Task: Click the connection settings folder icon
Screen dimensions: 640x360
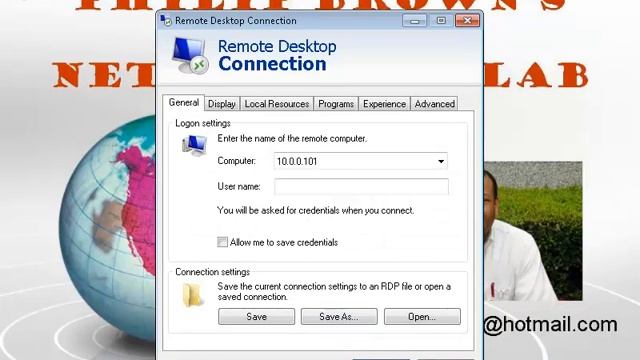Action: (x=192, y=295)
